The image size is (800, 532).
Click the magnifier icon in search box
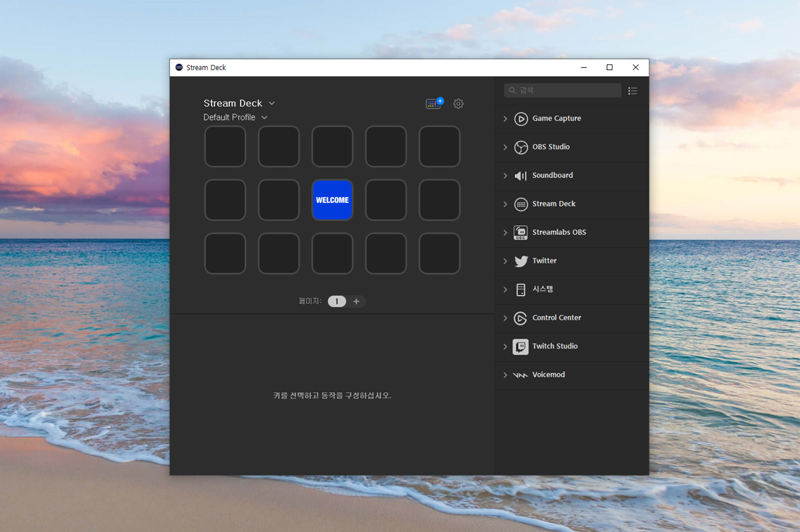pyautogui.click(x=512, y=91)
